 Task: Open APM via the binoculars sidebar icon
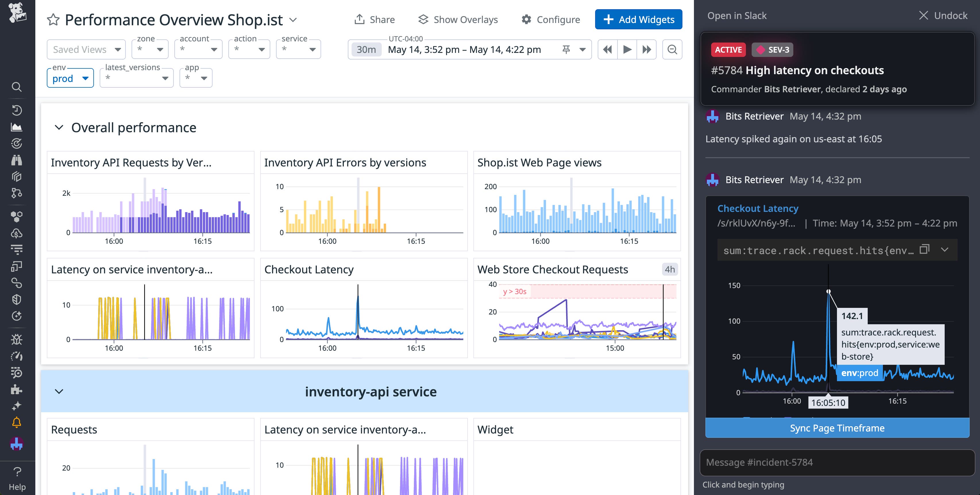(x=17, y=160)
